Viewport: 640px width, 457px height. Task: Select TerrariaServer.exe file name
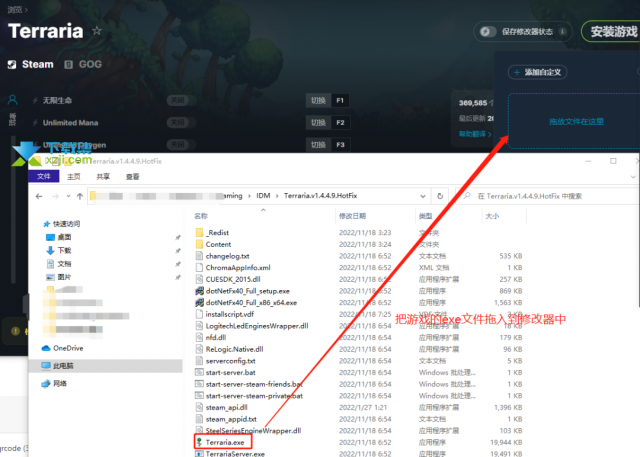[x=235, y=453]
